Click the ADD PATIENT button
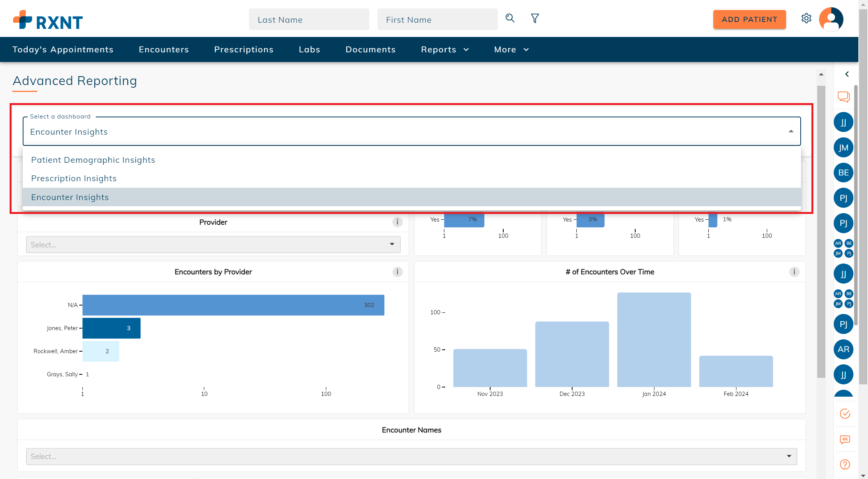Image resolution: width=868 pixels, height=479 pixels. click(x=749, y=19)
